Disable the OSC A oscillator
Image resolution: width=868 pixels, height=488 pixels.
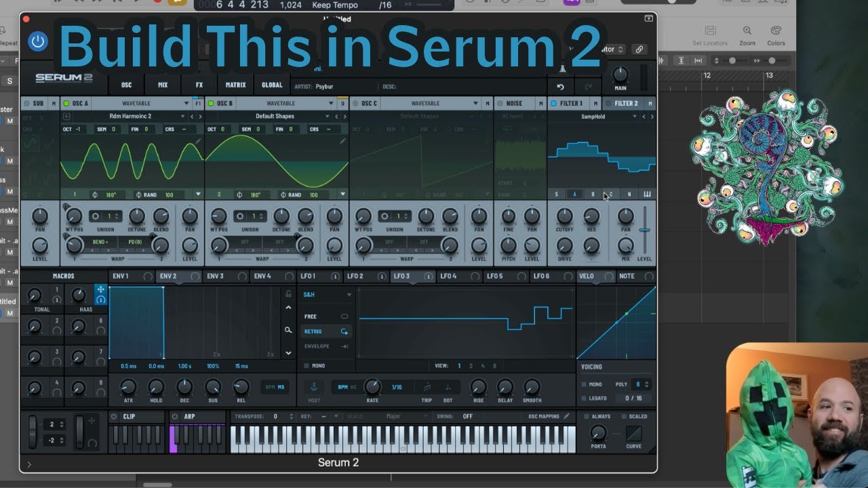[x=66, y=104]
